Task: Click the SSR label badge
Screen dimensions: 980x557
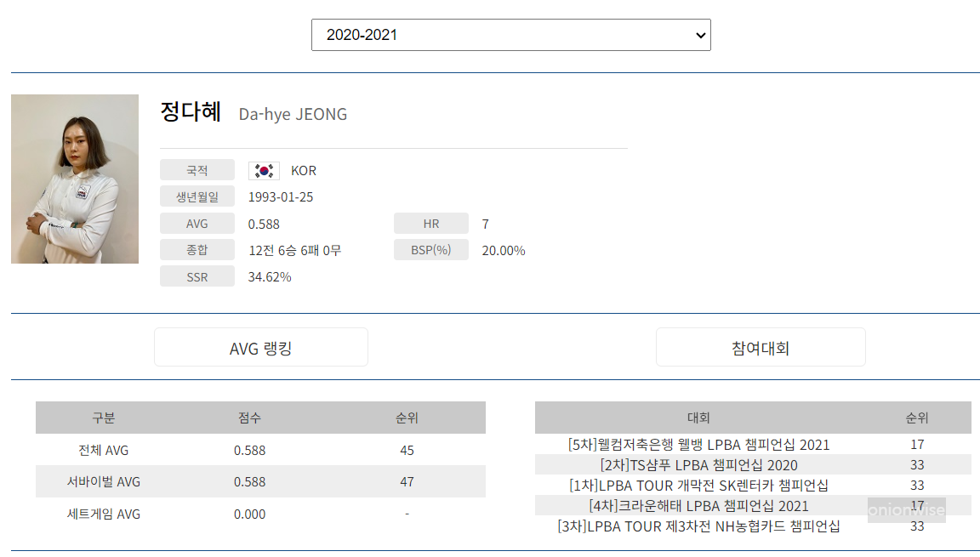Action: click(x=197, y=276)
